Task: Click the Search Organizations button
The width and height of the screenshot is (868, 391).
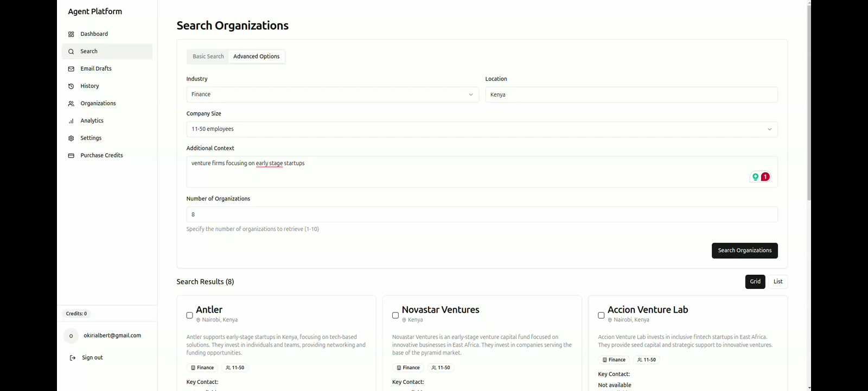Action: coord(745,251)
